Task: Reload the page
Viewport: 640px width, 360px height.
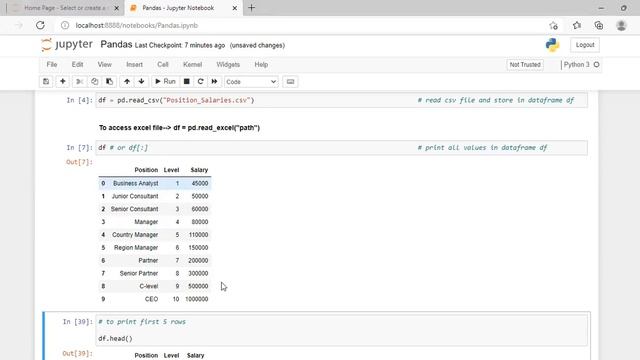Action: pos(40,25)
